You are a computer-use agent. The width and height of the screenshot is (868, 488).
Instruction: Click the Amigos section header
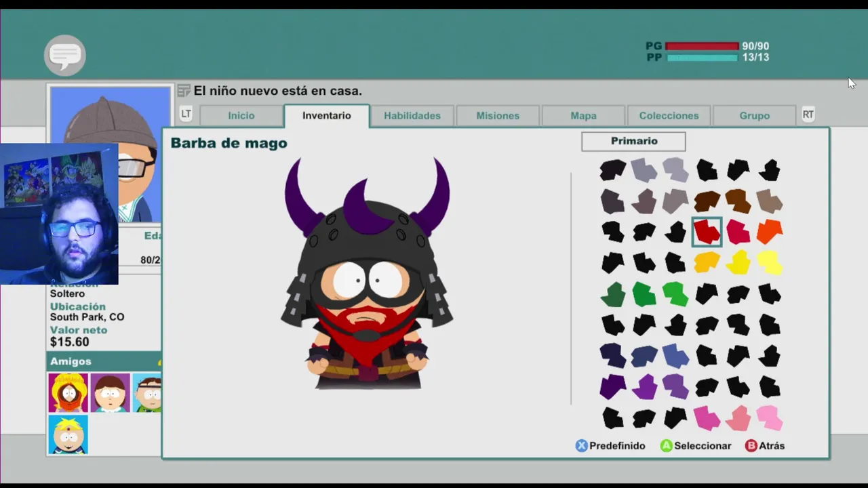click(104, 361)
